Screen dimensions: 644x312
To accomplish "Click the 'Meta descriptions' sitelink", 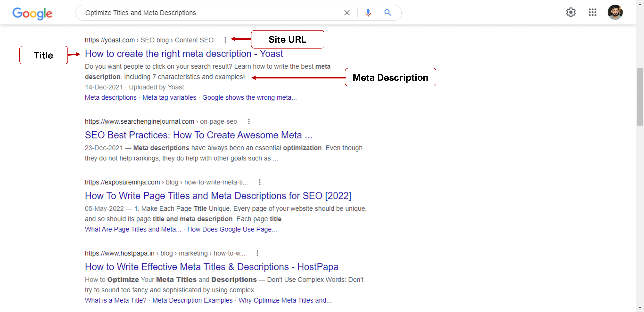I will click(111, 98).
